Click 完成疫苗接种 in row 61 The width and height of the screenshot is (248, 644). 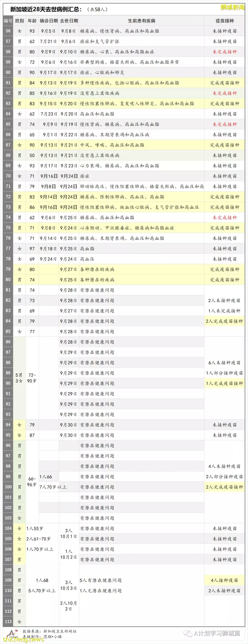225,83
